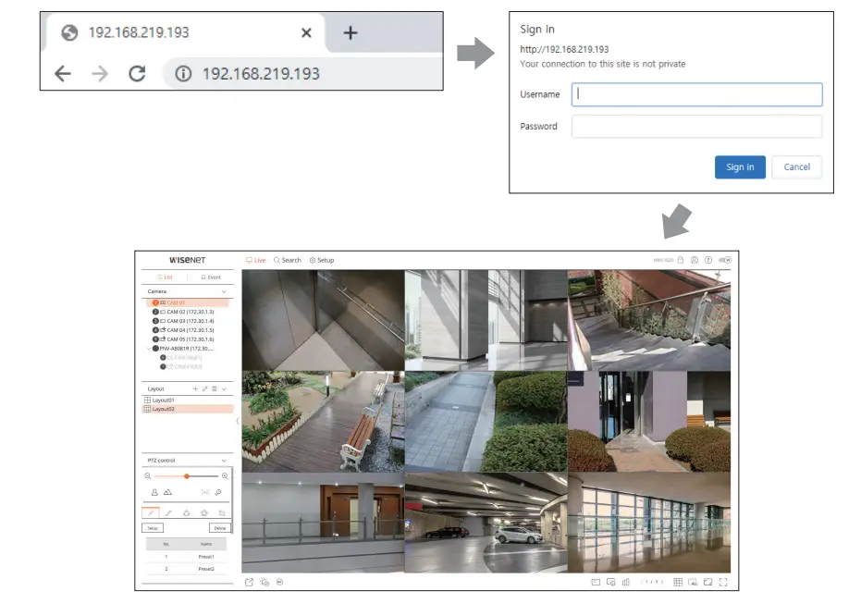Click the PTZ zoom slider handle
This screenshot has width=861, height=616.
187,476
